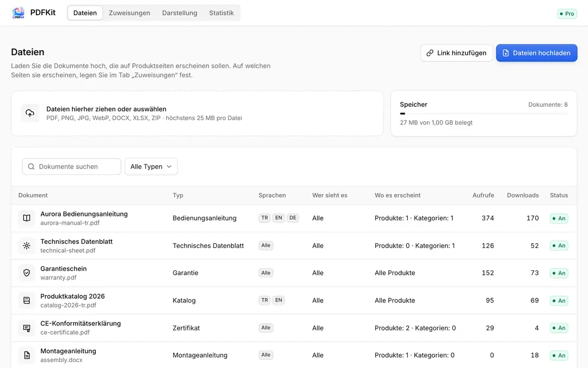Viewport: 588px width, 368px height.
Task: Click the catalog icon for Produktkatalog 2026
Action: coord(27,300)
